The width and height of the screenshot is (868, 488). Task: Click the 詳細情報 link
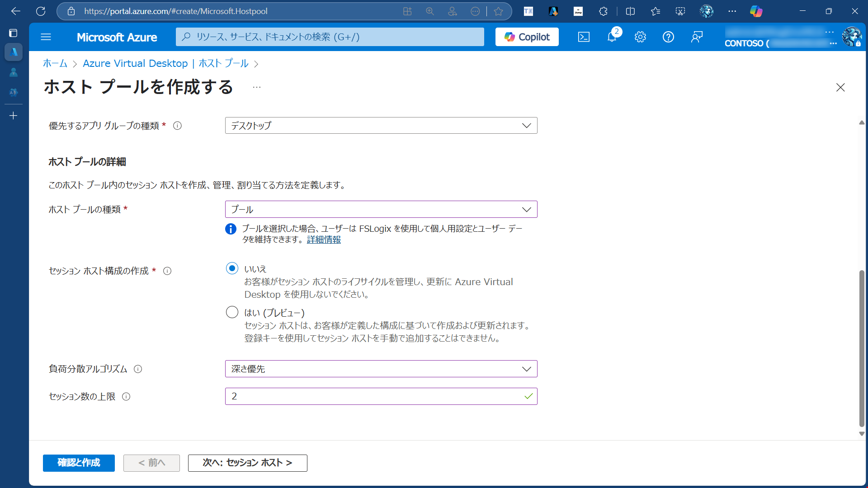[324, 239]
